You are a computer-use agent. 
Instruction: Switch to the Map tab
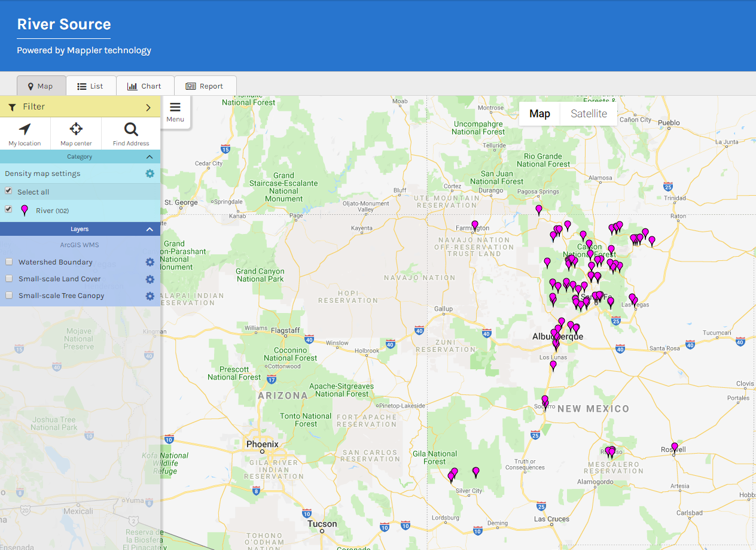tap(41, 86)
